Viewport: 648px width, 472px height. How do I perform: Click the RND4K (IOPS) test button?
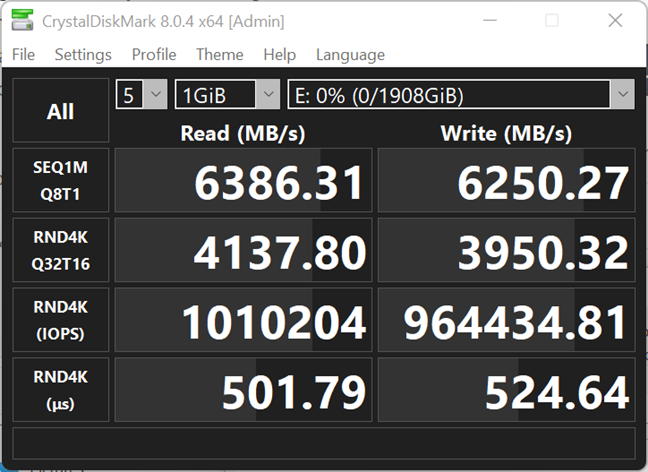click(61, 320)
